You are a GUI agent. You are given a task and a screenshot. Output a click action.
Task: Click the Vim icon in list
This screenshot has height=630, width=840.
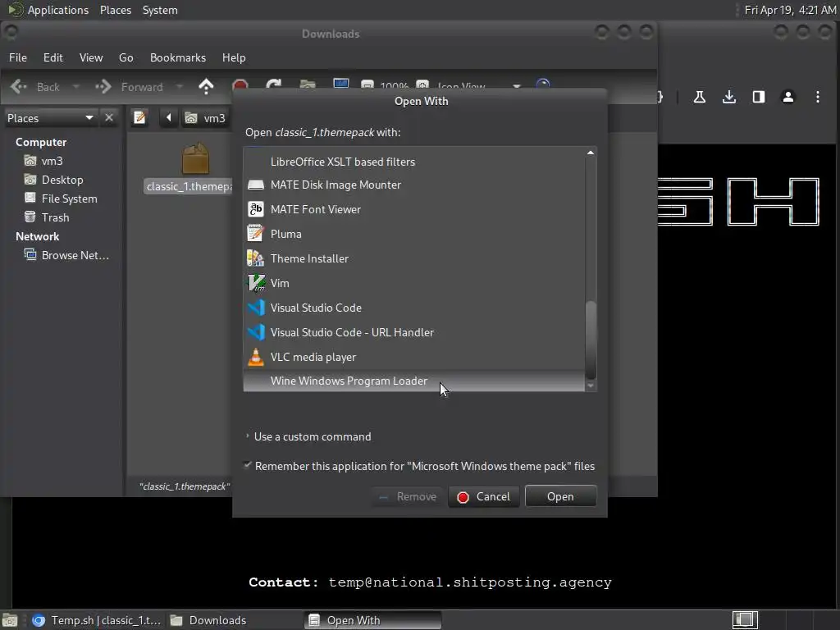(x=256, y=283)
